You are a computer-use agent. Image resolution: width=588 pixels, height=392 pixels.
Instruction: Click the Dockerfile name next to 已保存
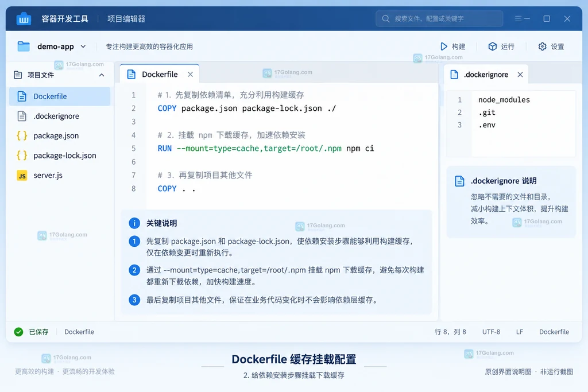pos(79,332)
